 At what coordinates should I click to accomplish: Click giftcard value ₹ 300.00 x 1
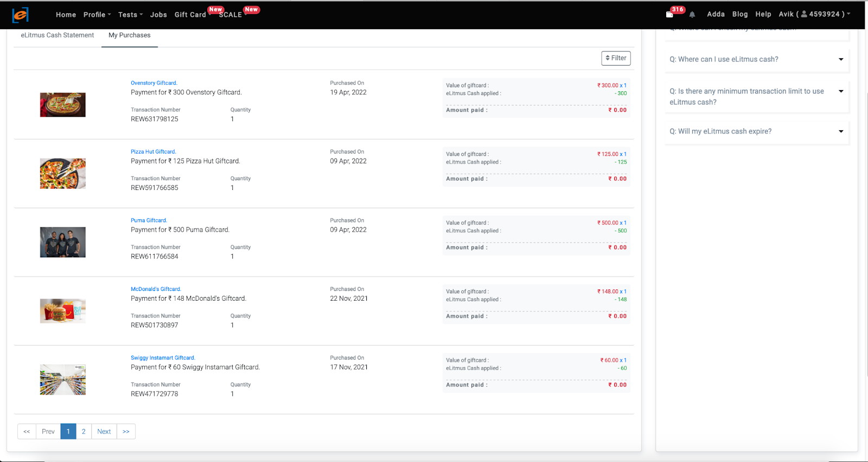pos(612,85)
